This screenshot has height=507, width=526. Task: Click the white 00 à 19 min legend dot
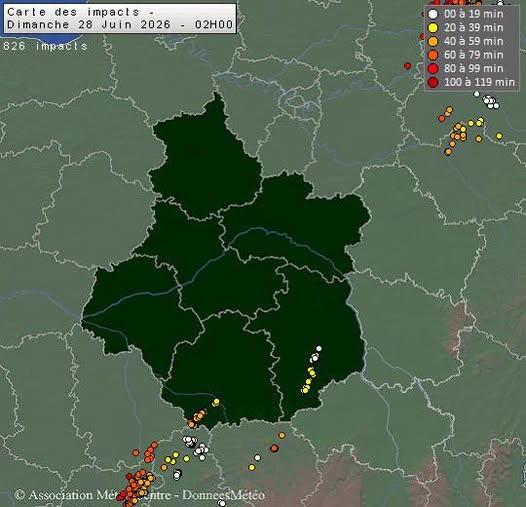tap(433, 14)
